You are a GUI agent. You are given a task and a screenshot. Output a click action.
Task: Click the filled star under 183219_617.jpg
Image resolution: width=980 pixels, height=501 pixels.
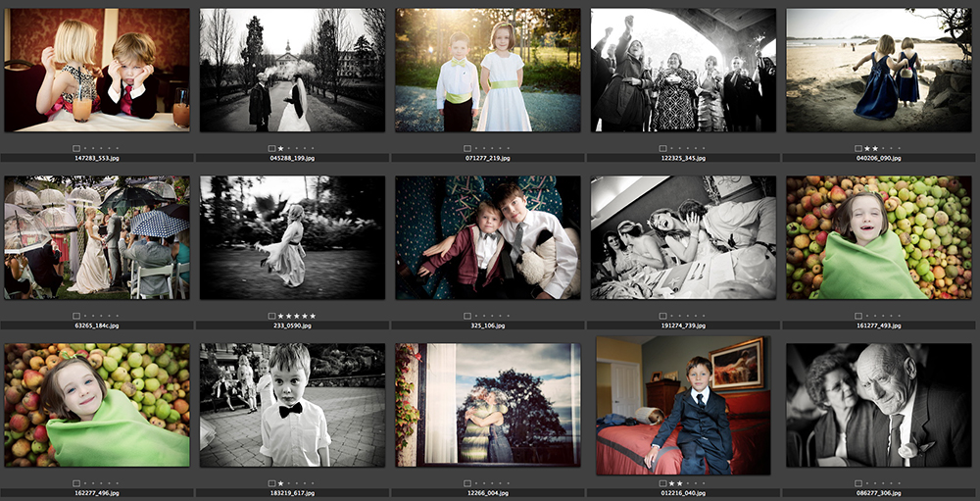pos(280,483)
